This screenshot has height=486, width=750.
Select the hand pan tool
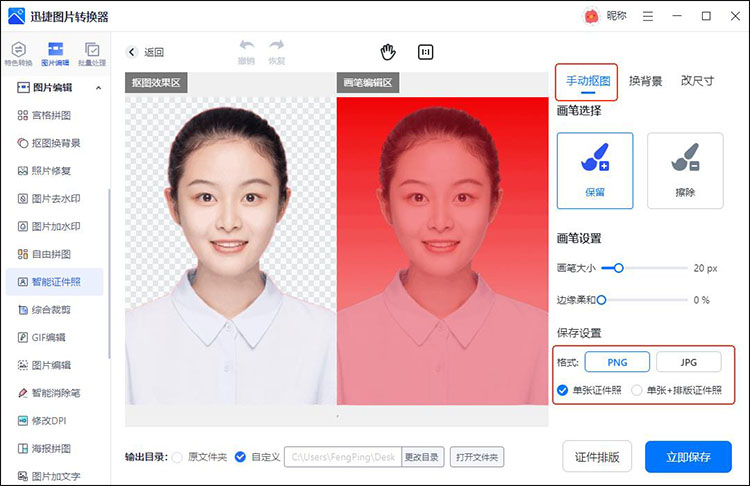pyautogui.click(x=388, y=52)
